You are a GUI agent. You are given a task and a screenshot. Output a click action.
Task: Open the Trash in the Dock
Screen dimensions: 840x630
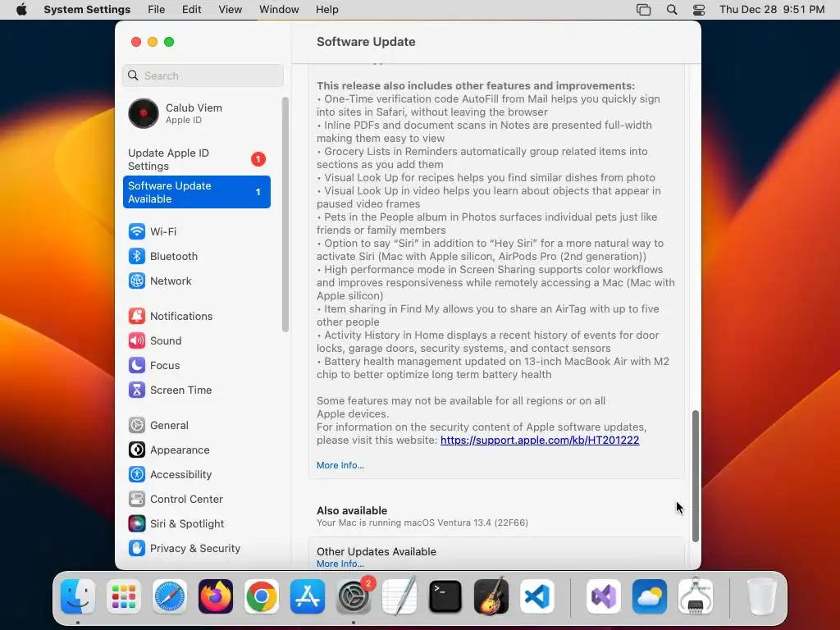pyautogui.click(x=762, y=596)
